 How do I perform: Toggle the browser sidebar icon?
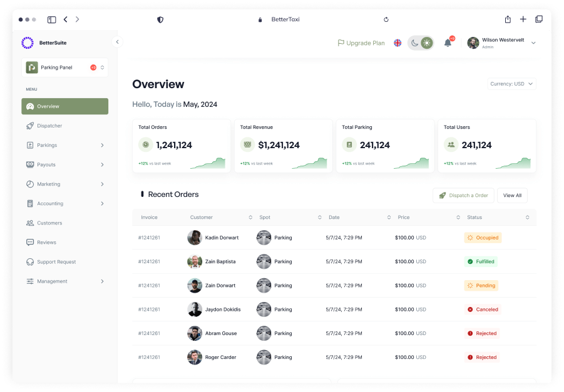(x=52, y=19)
